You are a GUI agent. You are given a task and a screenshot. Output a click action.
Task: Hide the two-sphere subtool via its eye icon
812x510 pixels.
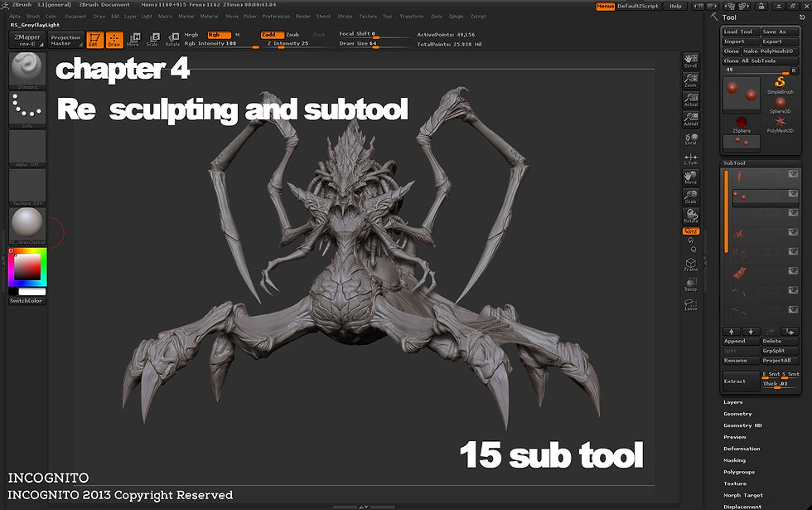tap(792, 193)
